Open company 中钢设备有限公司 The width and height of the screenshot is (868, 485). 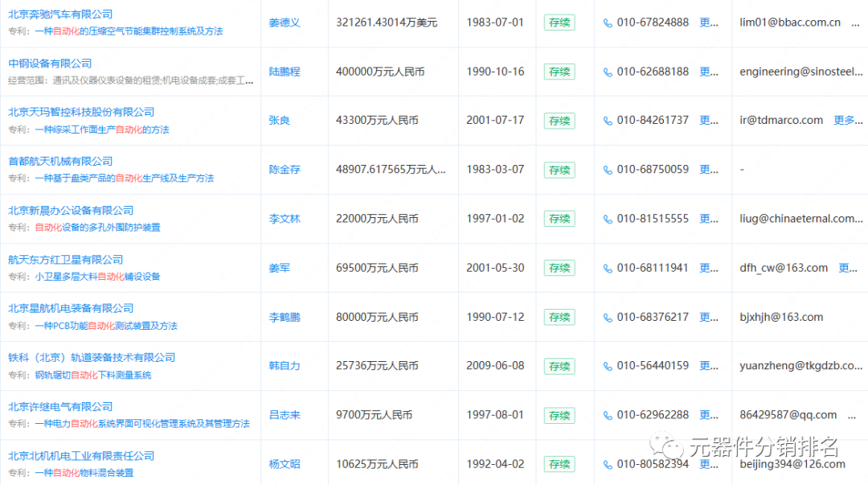coord(50,64)
